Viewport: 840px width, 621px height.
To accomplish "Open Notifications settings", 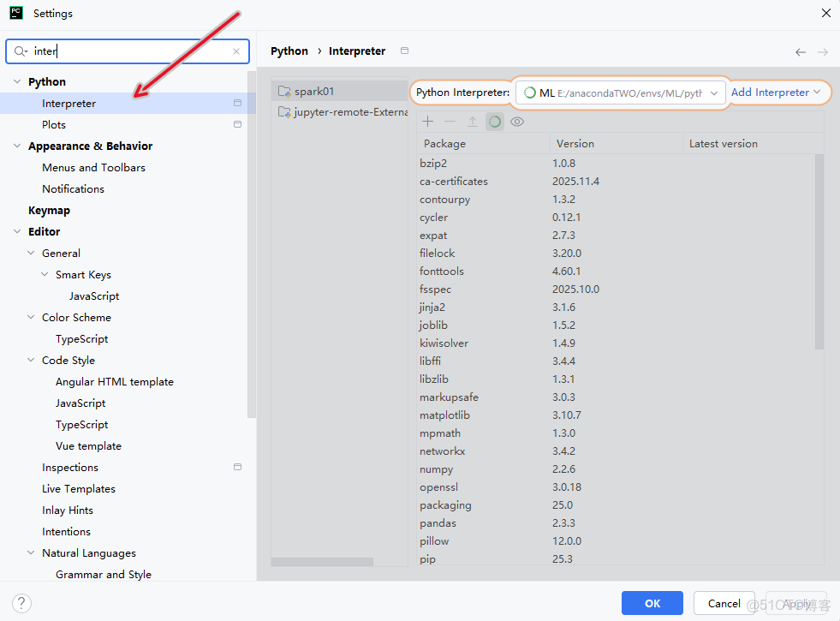I will point(73,188).
